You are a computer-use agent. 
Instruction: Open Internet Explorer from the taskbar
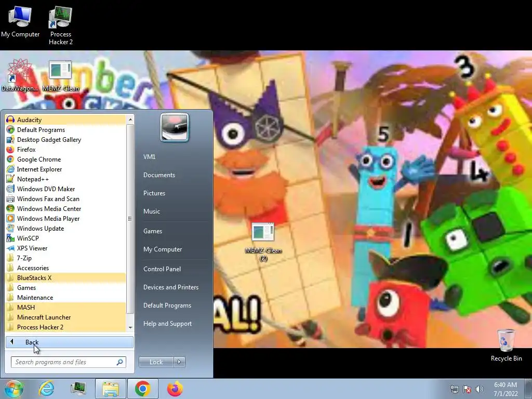(x=46, y=389)
